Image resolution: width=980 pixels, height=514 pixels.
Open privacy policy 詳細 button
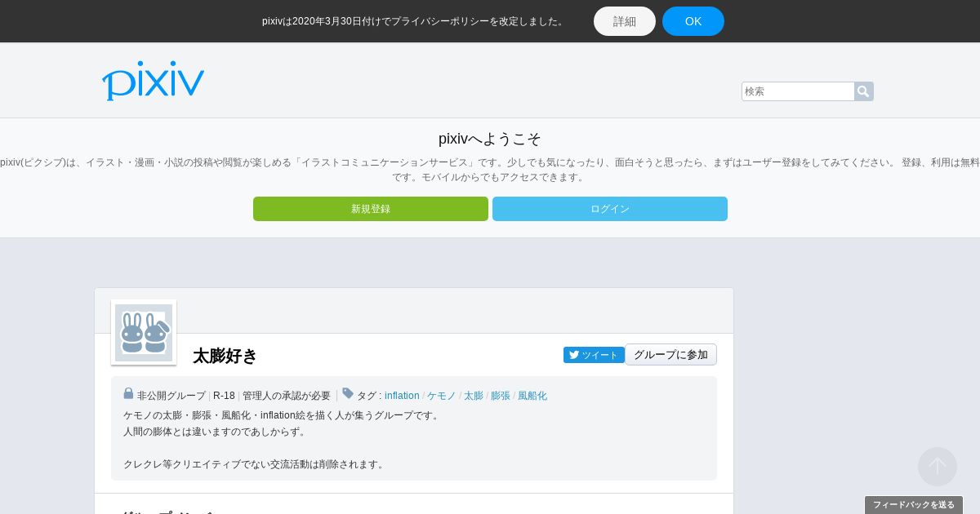click(x=625, y=21)
